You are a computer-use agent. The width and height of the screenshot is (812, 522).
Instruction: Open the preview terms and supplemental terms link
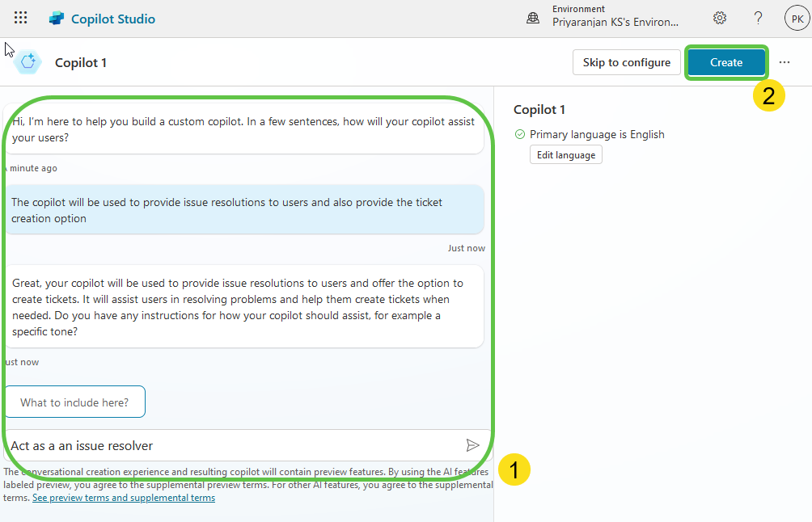coord(123,498)
